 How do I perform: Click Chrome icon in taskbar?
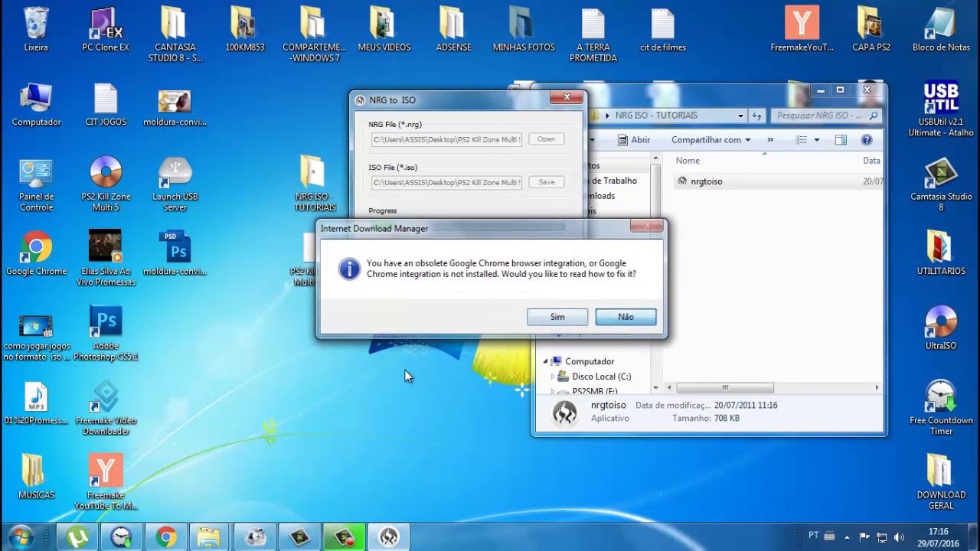(x=166, y=537)
